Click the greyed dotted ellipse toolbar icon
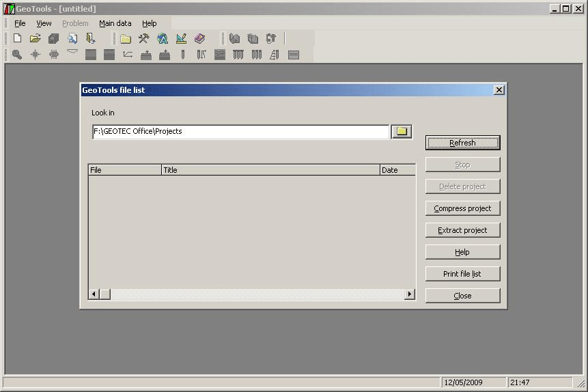This screenshot has width=588, height=392. (x=54, y=55)
